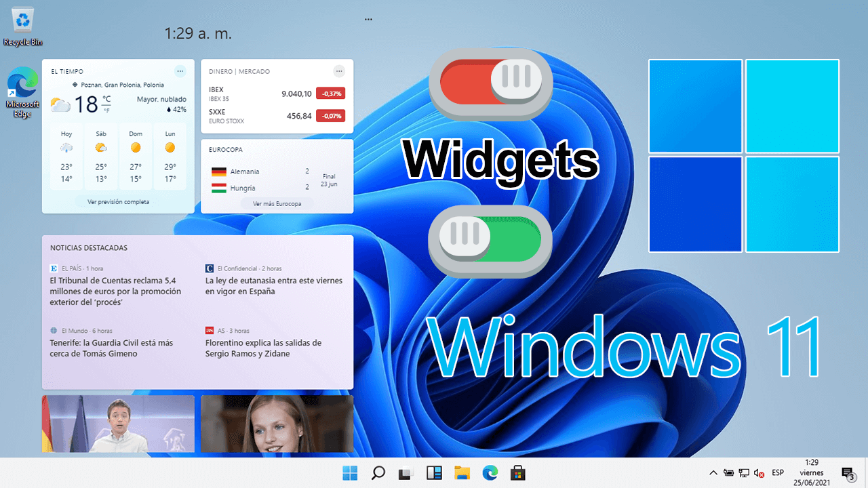Open the ley de eutanasia headline

click(274, 286)
